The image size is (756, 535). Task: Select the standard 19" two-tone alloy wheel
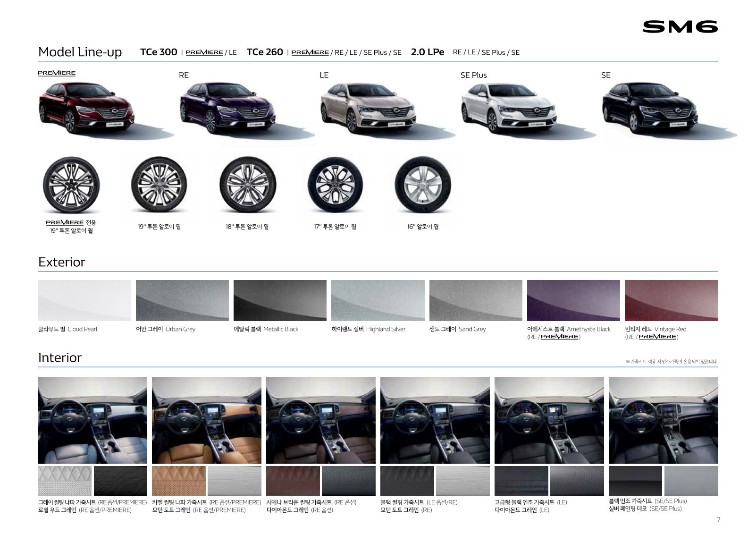click(x=159, y=185)
